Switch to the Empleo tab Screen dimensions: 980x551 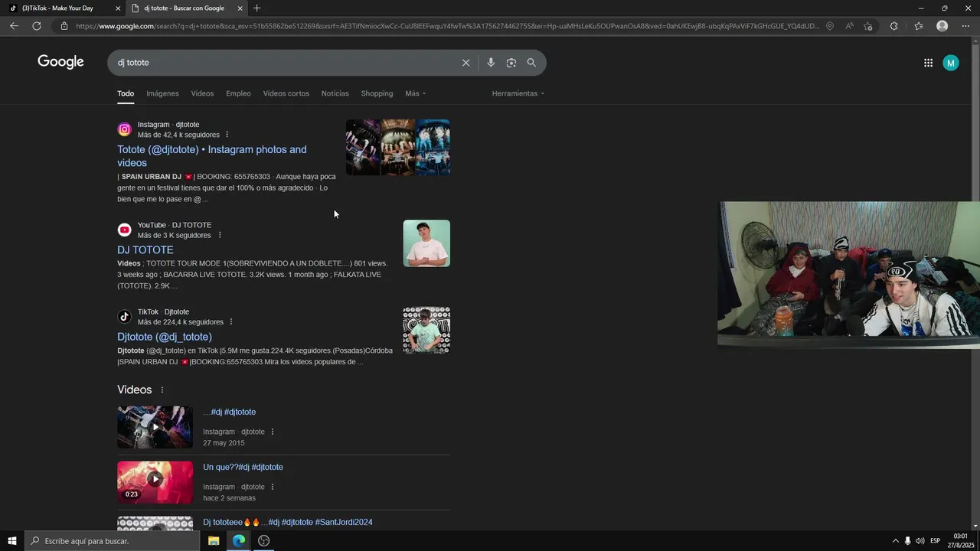pos(238,93)
